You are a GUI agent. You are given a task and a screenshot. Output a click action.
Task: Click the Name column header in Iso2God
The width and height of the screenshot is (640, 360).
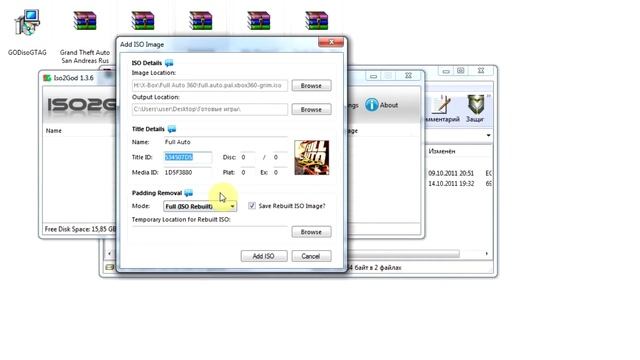pyautogui.click(x=54, y=131)
